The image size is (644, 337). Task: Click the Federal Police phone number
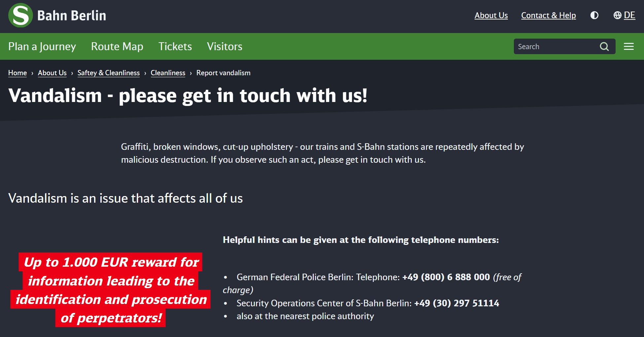point(446,277)
